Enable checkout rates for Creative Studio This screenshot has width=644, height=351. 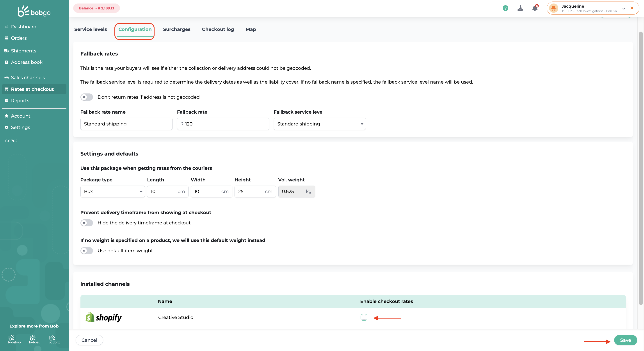[364, 317]
